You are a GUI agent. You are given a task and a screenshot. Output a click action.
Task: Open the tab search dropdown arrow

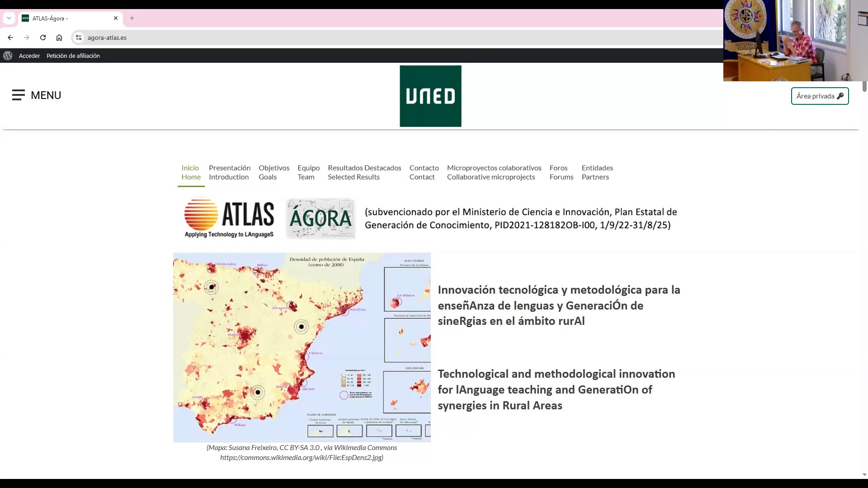pyautogui.click(x=9, y=18)
